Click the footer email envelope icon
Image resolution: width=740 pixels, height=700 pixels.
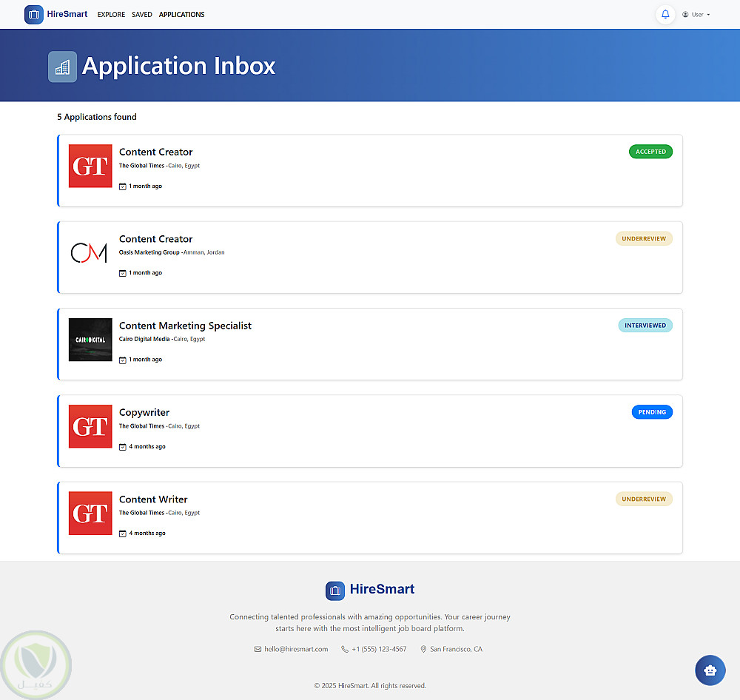click(258, 650)
